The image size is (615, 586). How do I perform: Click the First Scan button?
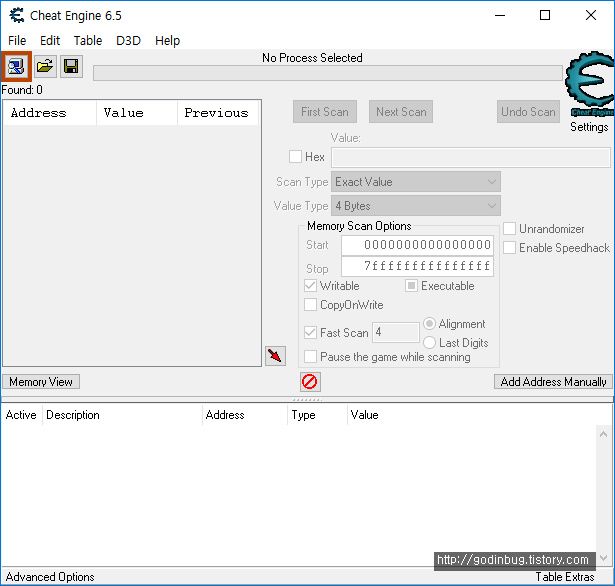point(325,112)
